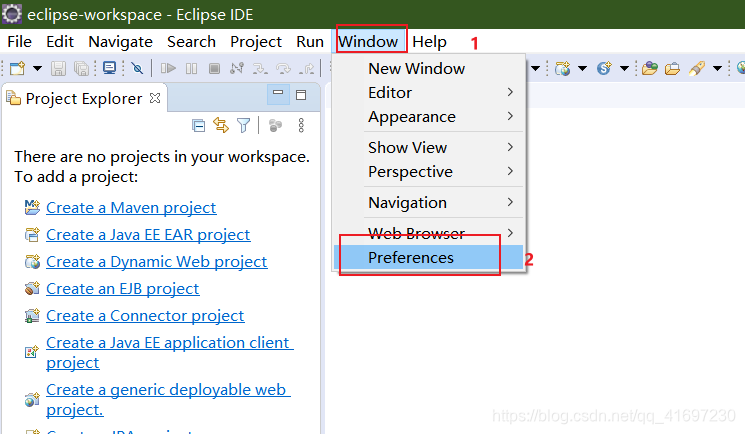Click the EJB project icon
Viewport: 745px width, 434px height.
32,289
